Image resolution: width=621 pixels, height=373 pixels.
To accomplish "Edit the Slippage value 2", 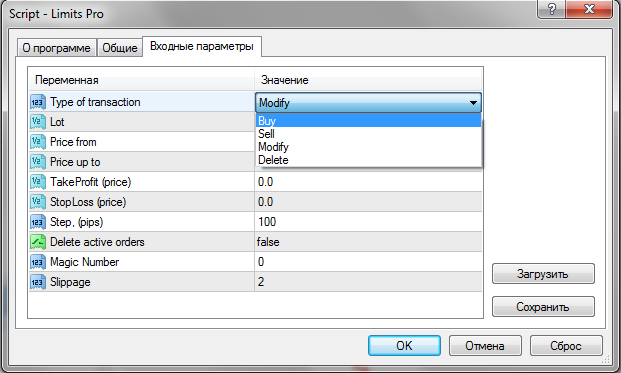I will 368,282.
